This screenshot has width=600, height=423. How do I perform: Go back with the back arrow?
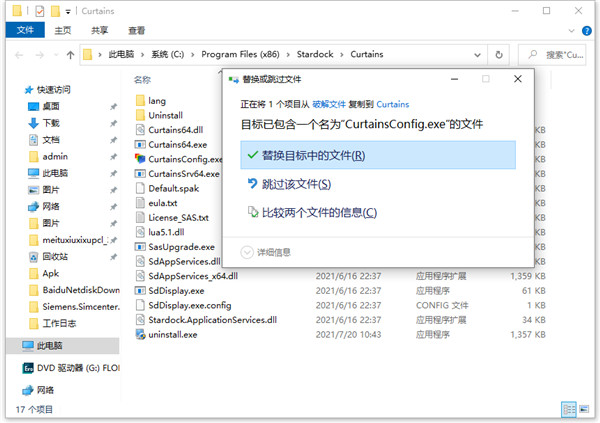click(19, 55)
